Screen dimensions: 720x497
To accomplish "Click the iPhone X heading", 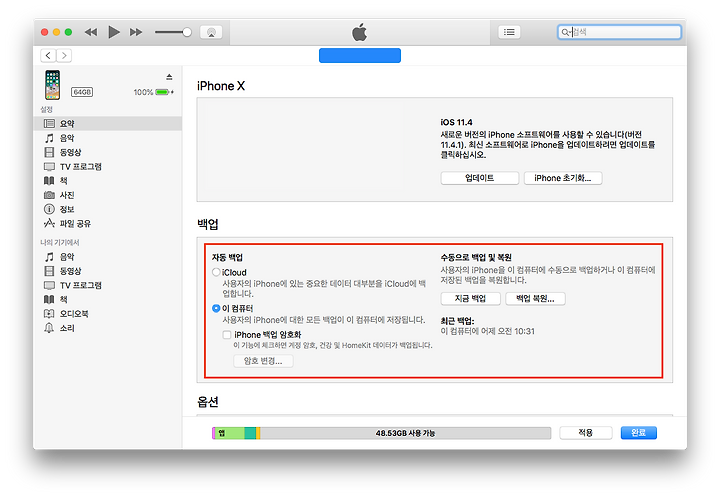I will 221,86.
